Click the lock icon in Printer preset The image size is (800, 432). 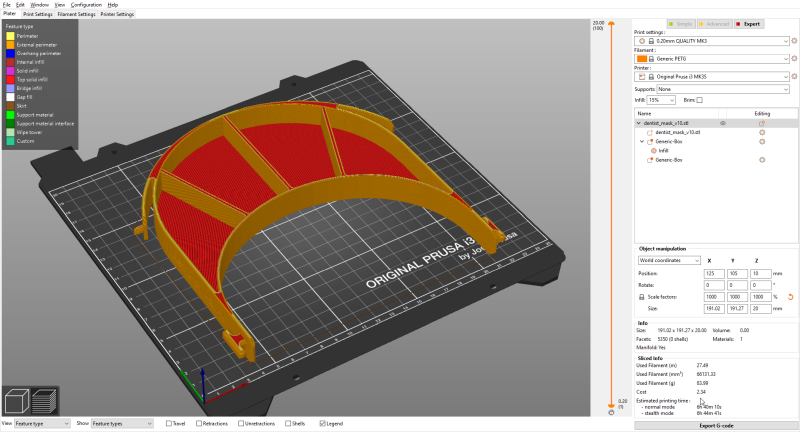tap(651, 77)
